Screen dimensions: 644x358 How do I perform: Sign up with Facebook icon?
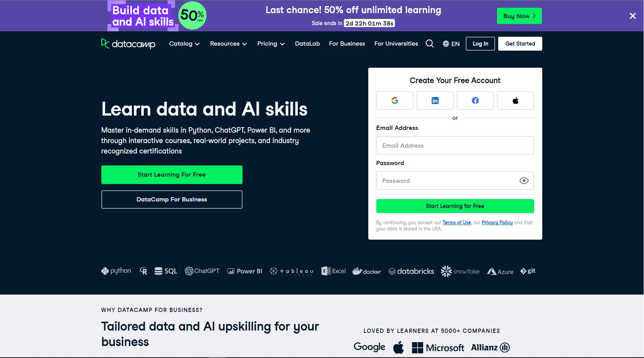coord(475,101)
